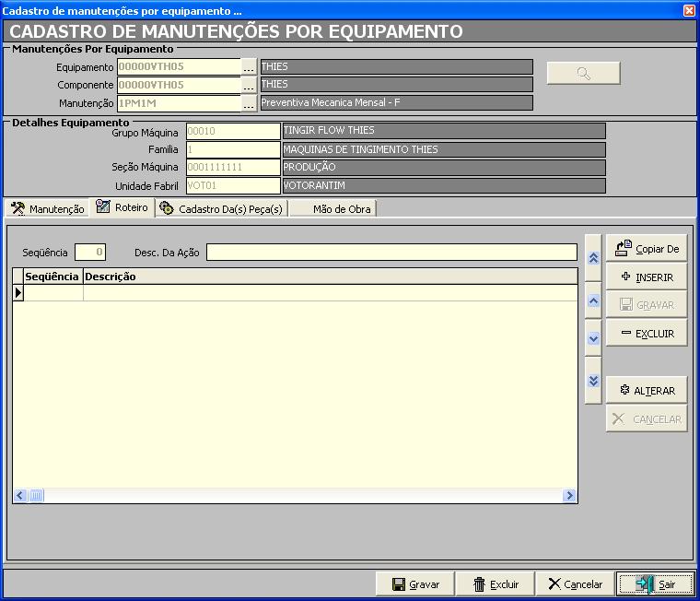700x601 pixels.
Task: Click the magnifying glass search button
Action: (x=583, y=74)
